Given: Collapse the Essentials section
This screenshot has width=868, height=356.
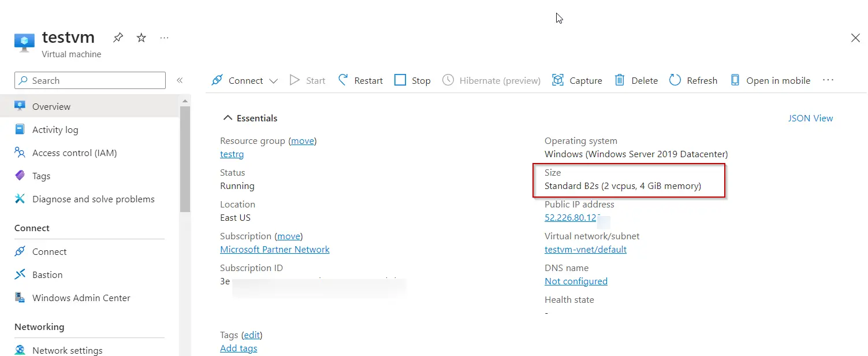Looking at the screenshot, I should point(228,118).
